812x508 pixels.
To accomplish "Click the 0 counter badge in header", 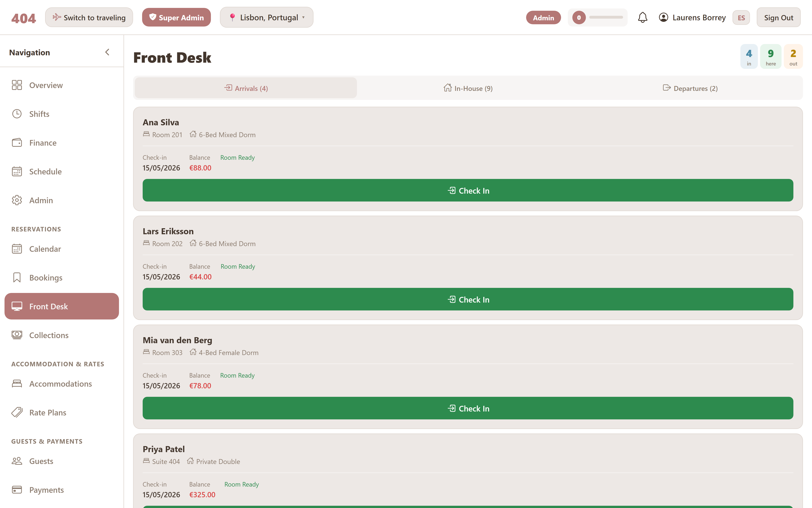I will pyautogui.click(x=579, y=17).
